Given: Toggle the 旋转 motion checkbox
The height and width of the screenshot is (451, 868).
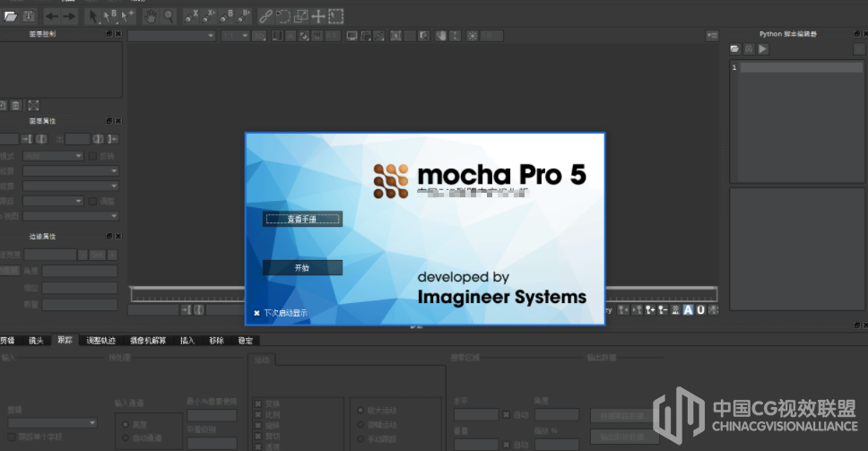Looking at the screenshot, I should click(258, 426).
